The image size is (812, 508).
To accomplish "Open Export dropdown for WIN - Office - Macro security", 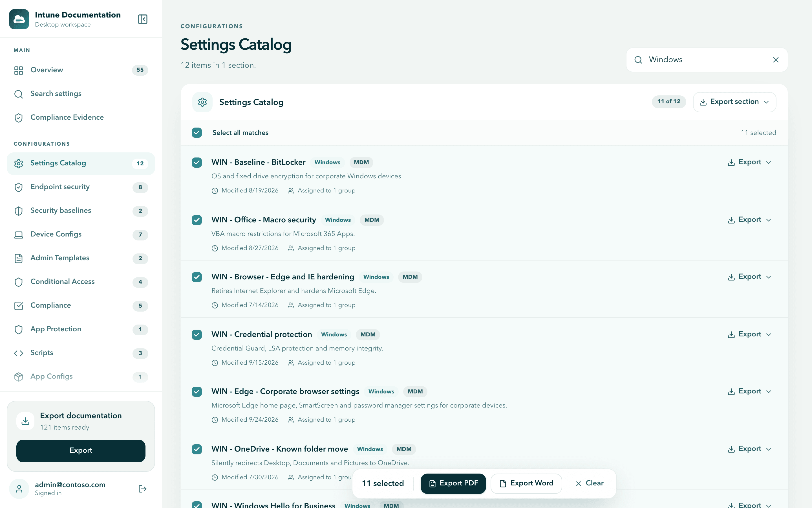I will (750, 220).
